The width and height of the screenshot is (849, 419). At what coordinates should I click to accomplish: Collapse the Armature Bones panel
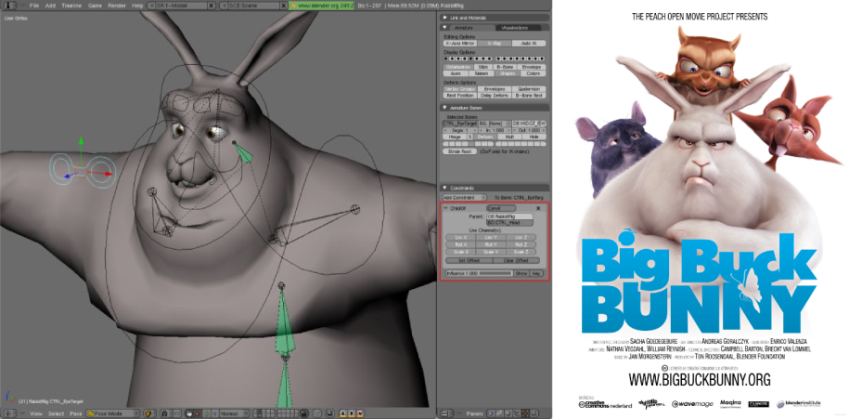click(445, 108)
